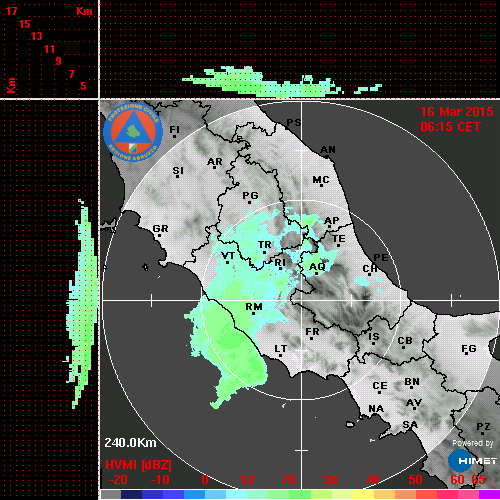Click the NA city marker
This screenshot has width=500, height=500.
click(376, 409)
